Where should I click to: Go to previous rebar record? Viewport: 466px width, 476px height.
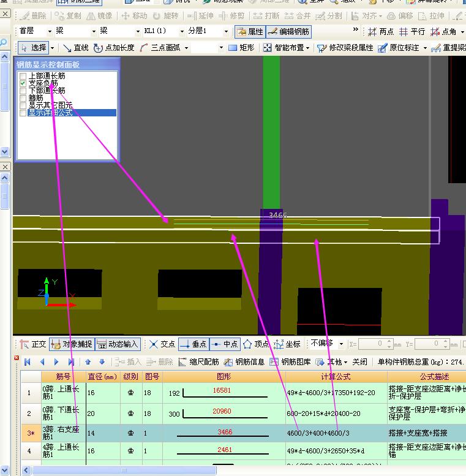tap(42, 362)
